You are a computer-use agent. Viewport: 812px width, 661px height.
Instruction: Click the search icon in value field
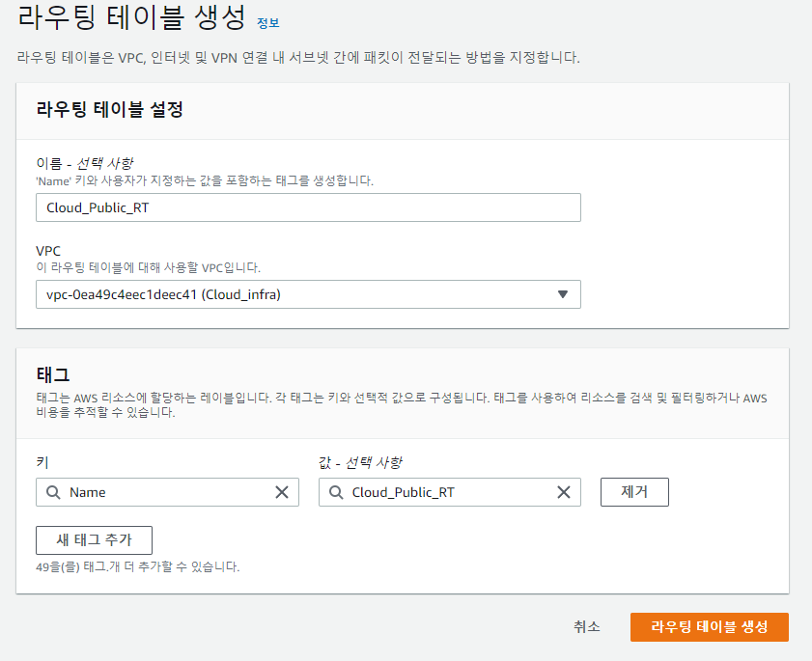[336, 492]
